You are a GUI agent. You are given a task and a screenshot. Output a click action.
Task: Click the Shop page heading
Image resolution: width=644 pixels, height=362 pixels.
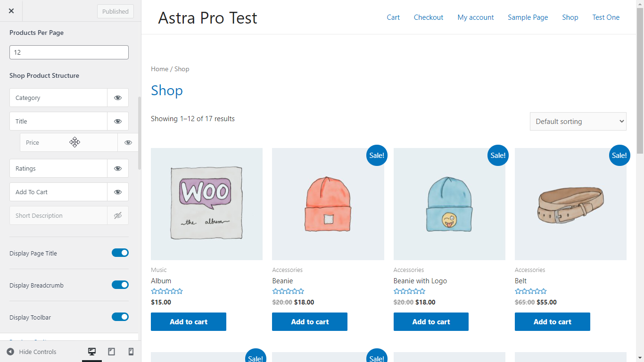tap(167, 90)
